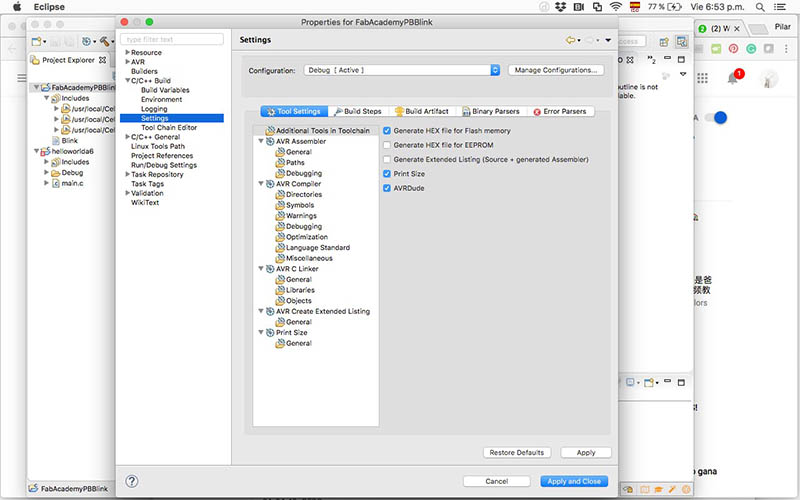Collapse the AVR Compiler tool node

pyautogui.click(x=261, y=184)
